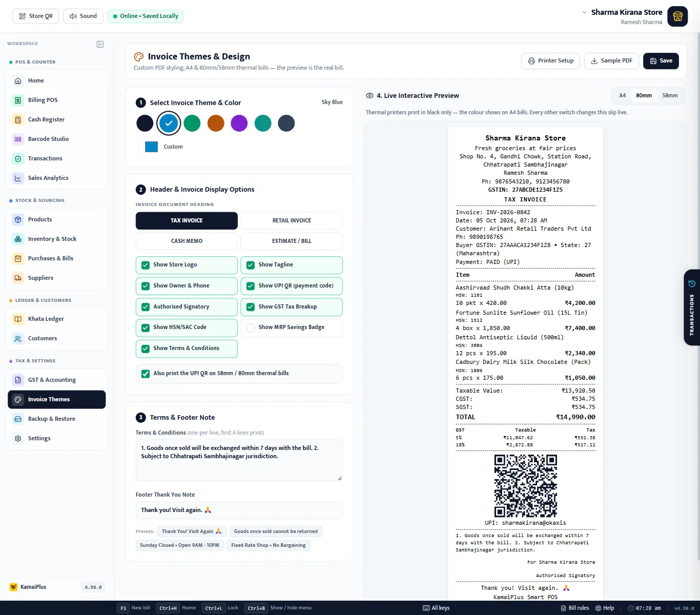Download Sample PDF
The height and width of the screenshot is (615, 700).
click(x=612, y=61)
